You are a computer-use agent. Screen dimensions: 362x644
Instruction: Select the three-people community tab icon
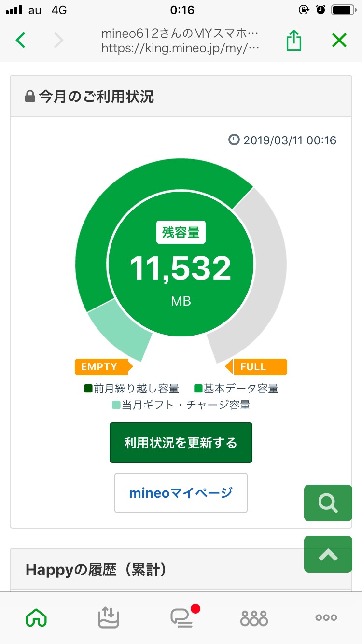254,617
